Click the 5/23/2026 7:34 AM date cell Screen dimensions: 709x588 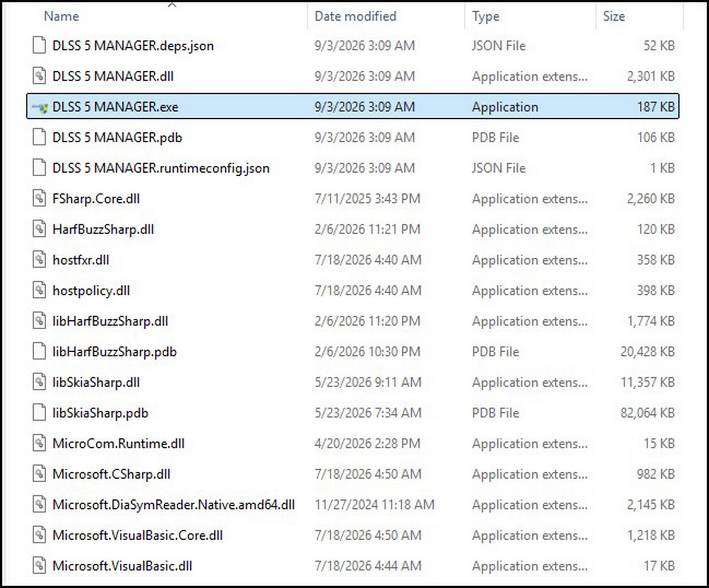pos(368,413)
